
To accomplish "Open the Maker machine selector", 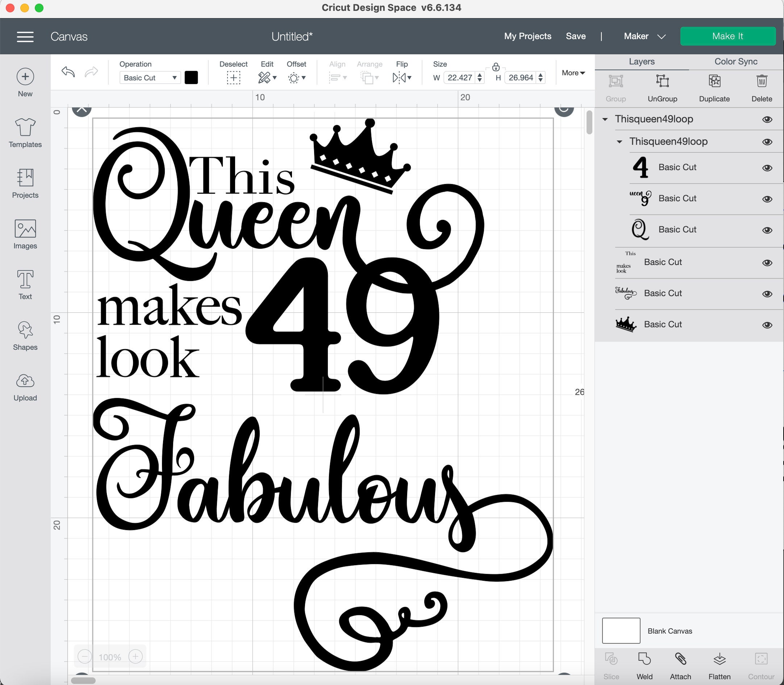I will [x=644, y=36].
